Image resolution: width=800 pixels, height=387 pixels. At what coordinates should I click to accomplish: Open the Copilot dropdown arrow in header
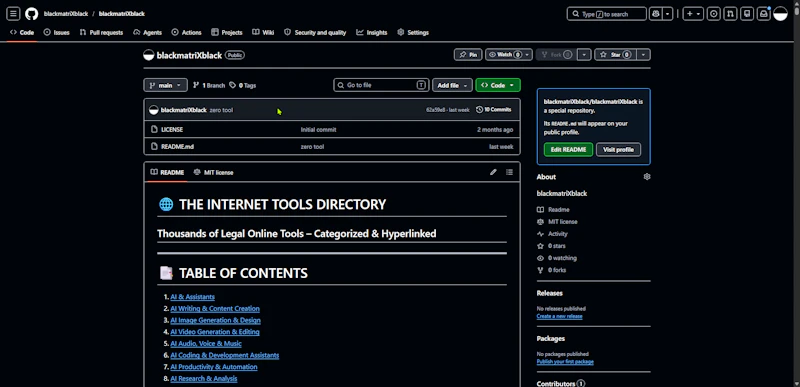coord(667,14)
